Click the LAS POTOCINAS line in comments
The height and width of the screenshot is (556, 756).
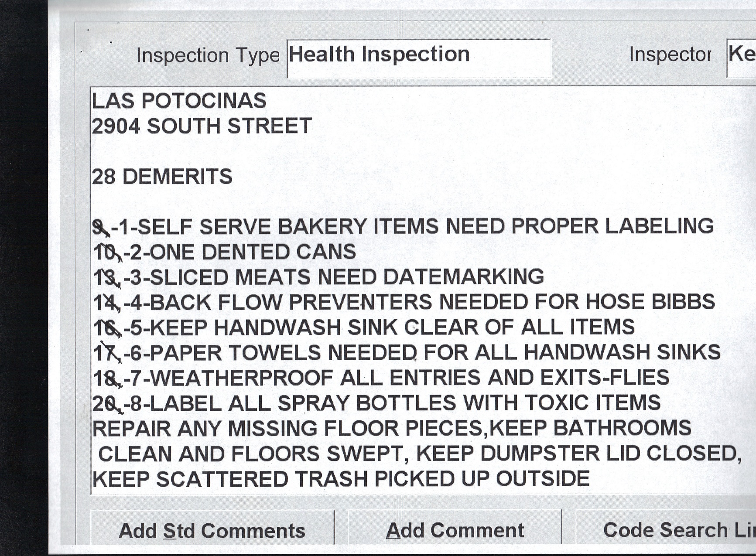(179, 101)
